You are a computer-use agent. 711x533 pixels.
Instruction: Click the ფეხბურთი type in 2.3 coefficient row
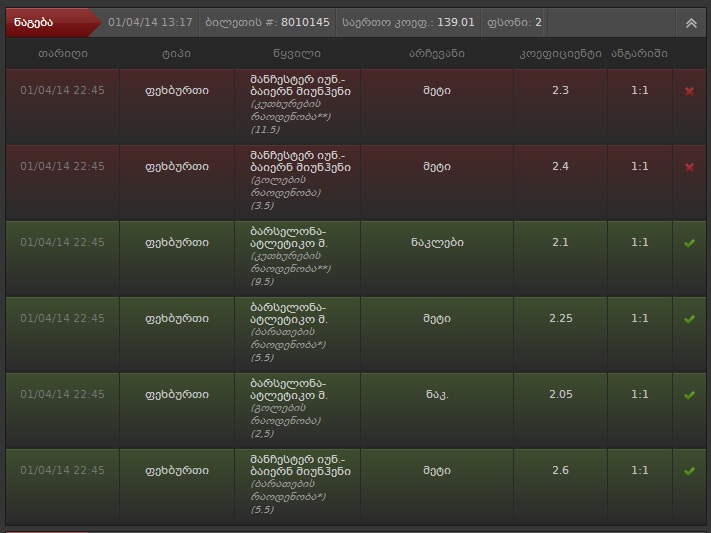[x=177, y=90]
